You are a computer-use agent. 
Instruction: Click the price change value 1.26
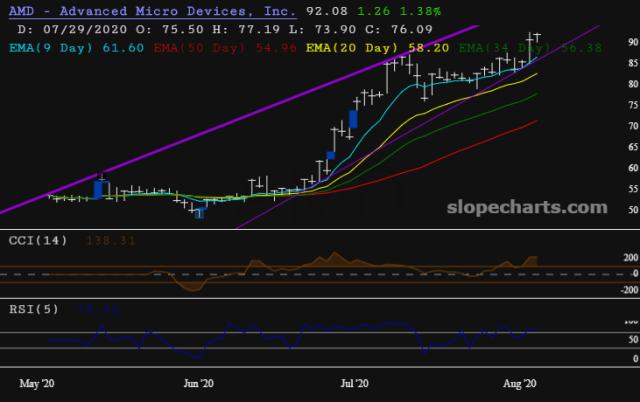point(373,11)
